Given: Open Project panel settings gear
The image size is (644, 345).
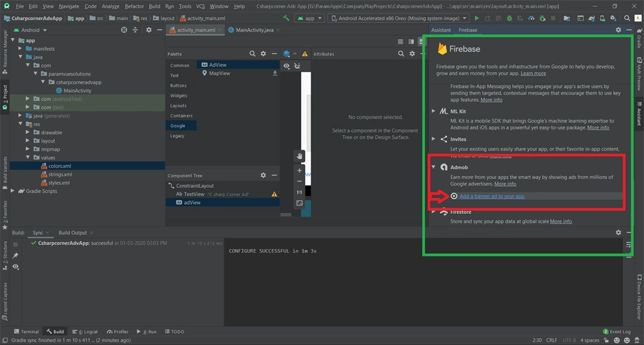Looking at the screenshot, I should (148, 30).
